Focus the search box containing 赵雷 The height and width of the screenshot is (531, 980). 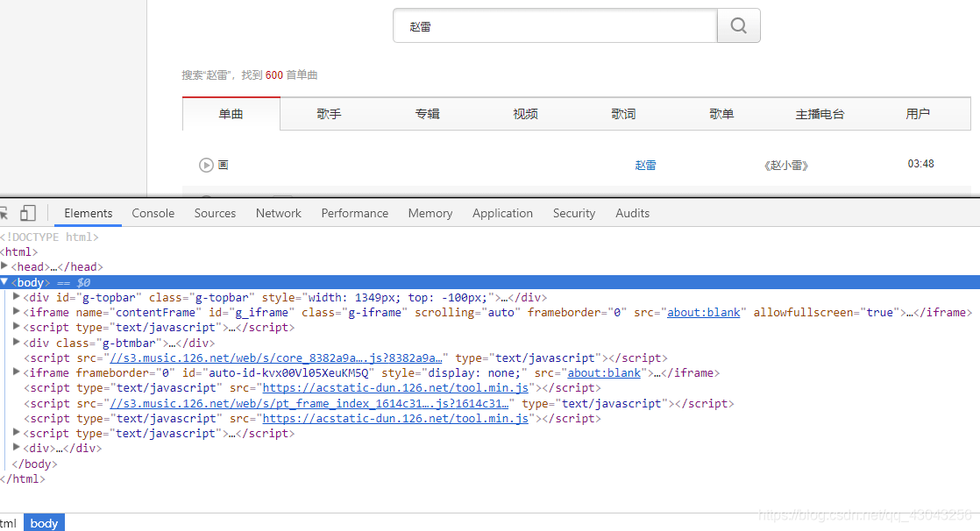pyautogui.click(x=555, y=25)
